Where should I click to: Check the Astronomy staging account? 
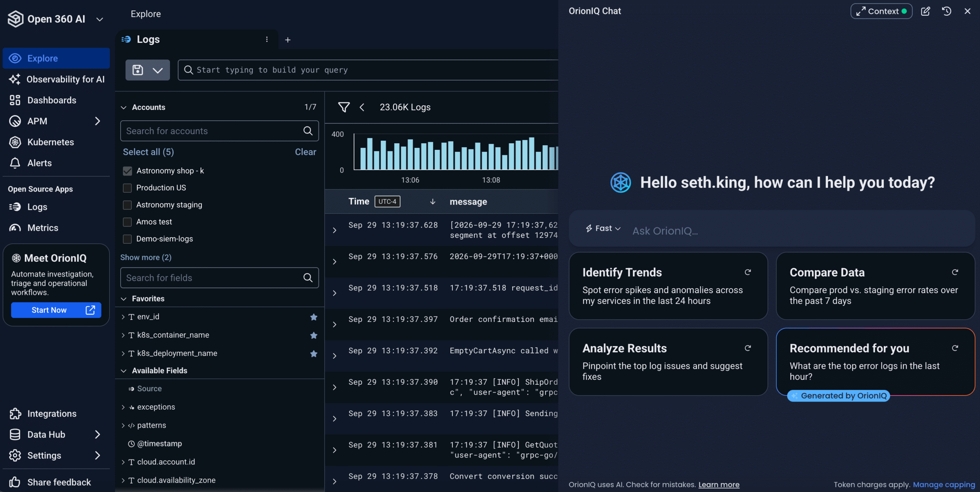click(x=127, y=205)
